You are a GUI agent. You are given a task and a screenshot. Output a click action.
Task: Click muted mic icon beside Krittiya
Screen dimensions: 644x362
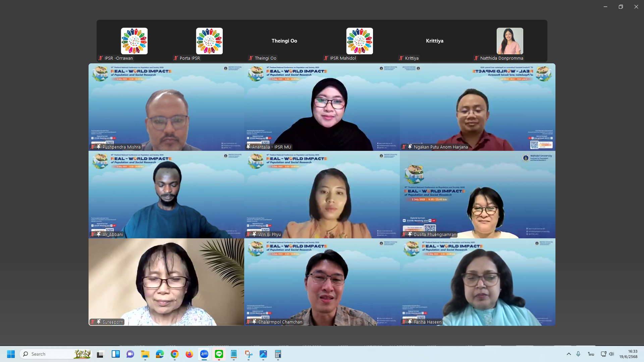401,58
